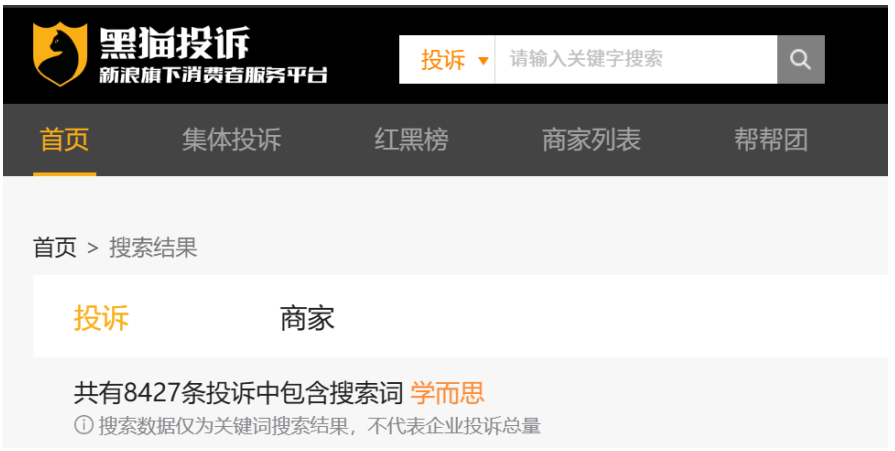Select the 投诉 results tab
This screenshot has height=451, width=895.
[101, 317]
